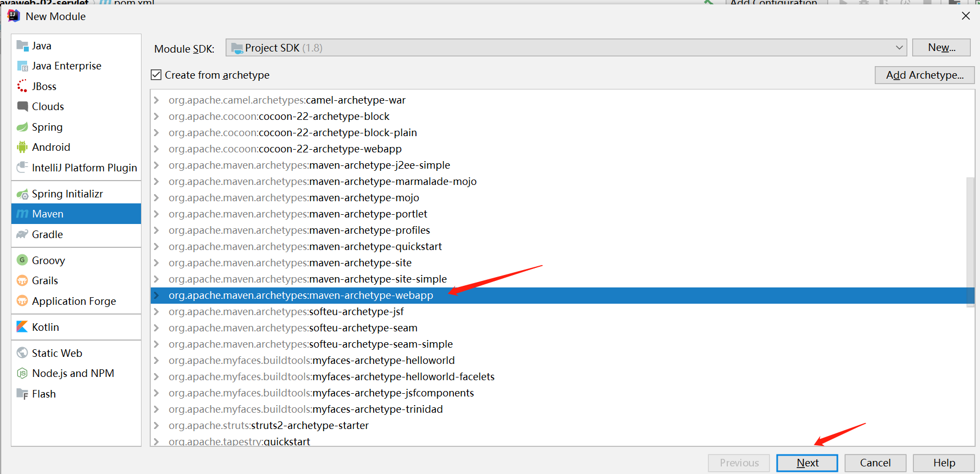Viewport: 980px width, 474px height.
Task: Expand softeu-archetype-jsf chevron
Action: pos(156,312)
